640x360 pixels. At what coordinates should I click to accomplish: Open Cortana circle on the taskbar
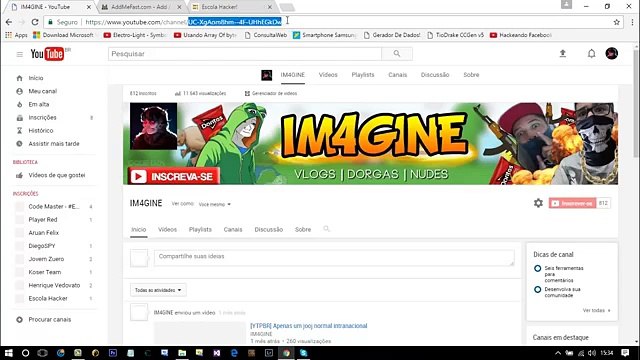(25, 353)
